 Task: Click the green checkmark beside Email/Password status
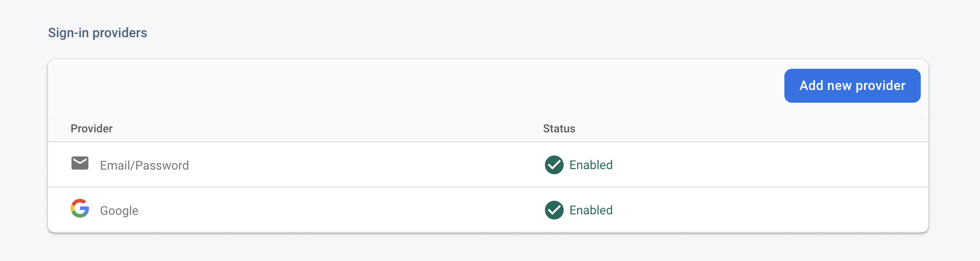click(554, 165)
